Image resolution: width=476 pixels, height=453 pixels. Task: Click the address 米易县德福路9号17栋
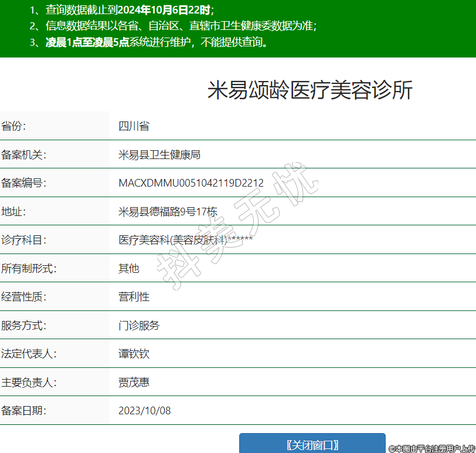[x=168, y=212]
